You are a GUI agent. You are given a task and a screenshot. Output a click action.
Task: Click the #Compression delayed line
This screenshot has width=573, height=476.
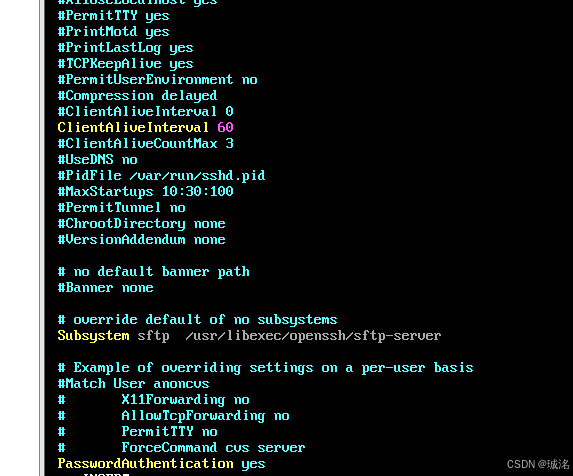coord(137,96)
